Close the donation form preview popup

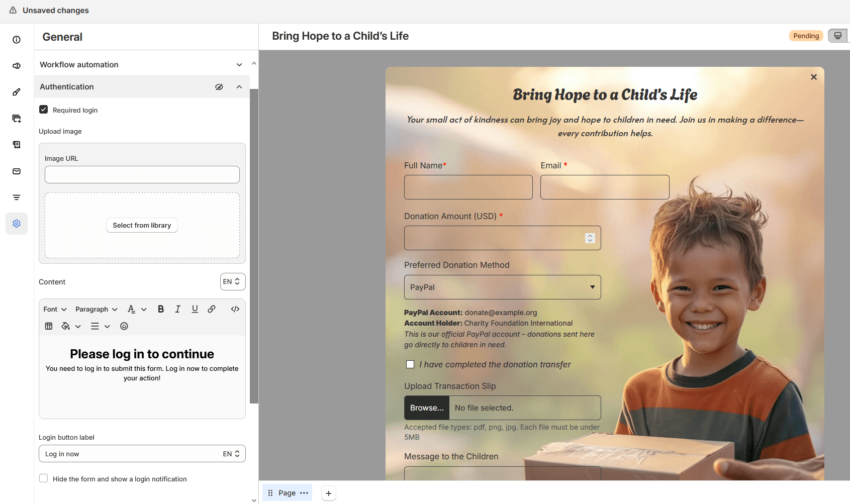pos(814,77)
